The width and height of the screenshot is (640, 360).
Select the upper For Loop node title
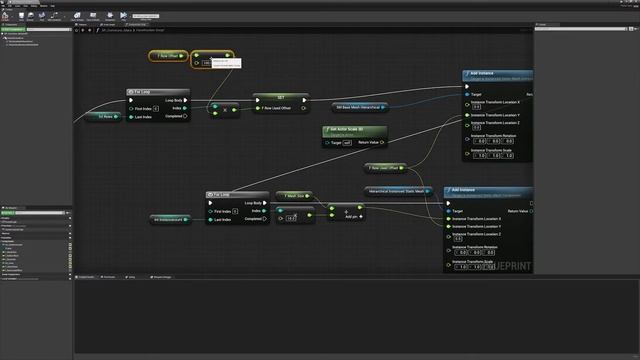pyautogui.click(x=158, y=92)
